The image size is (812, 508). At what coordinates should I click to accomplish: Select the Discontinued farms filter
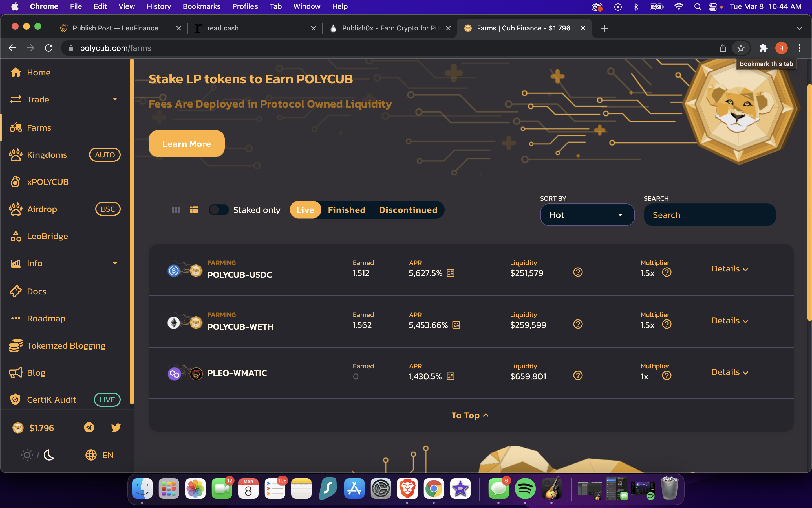tap(408, 210)
